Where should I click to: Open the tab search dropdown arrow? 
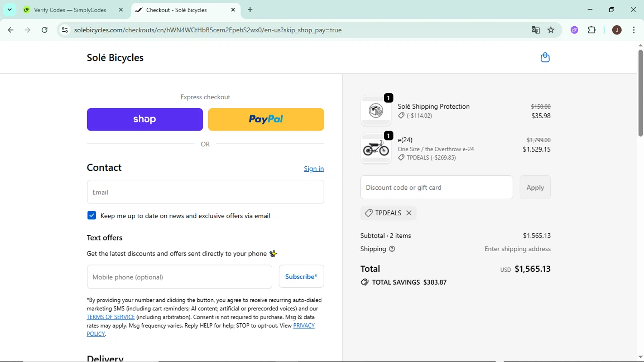pos(9,9)
